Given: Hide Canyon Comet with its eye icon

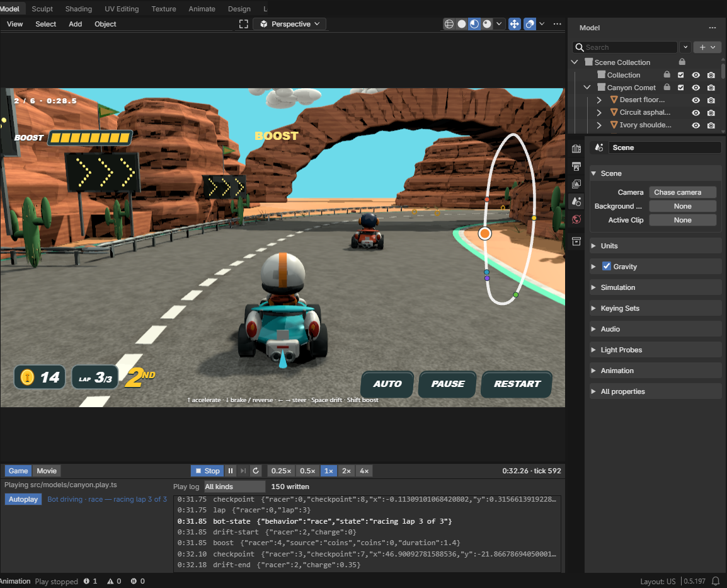Looking at the screenshot, I should [696, 88].
